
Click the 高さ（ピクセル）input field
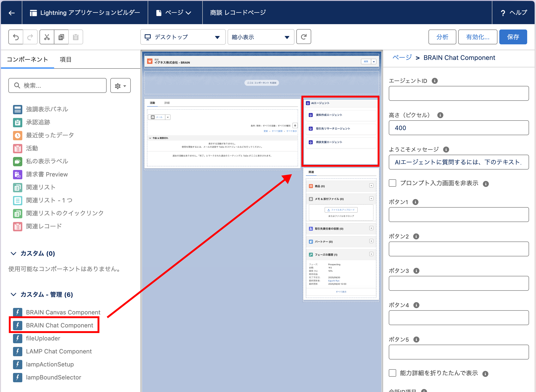(x=458, y=128)
